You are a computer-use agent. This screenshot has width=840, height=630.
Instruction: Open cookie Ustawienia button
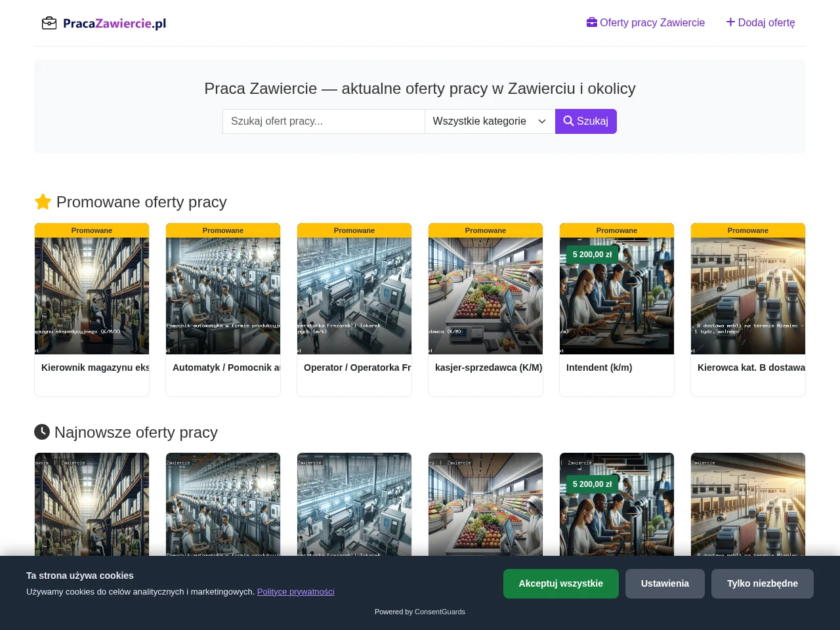(x=665, y=583)
